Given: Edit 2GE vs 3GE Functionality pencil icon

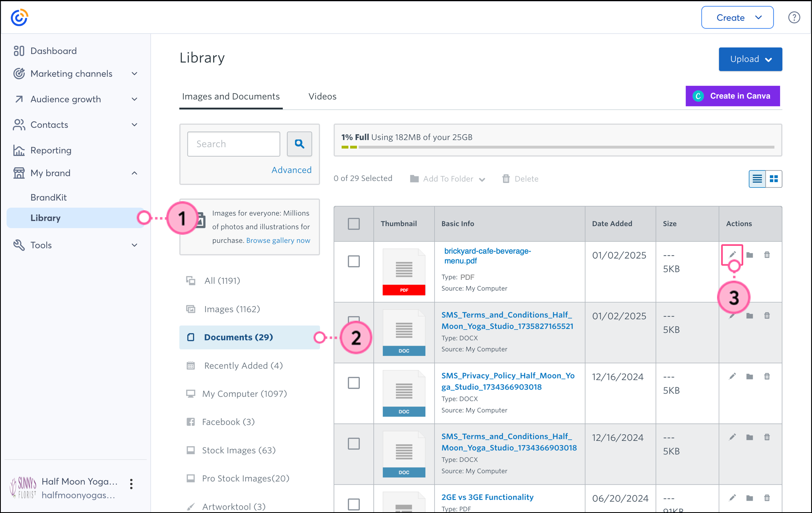Looking at the screenshot, I should coord(732,498).
